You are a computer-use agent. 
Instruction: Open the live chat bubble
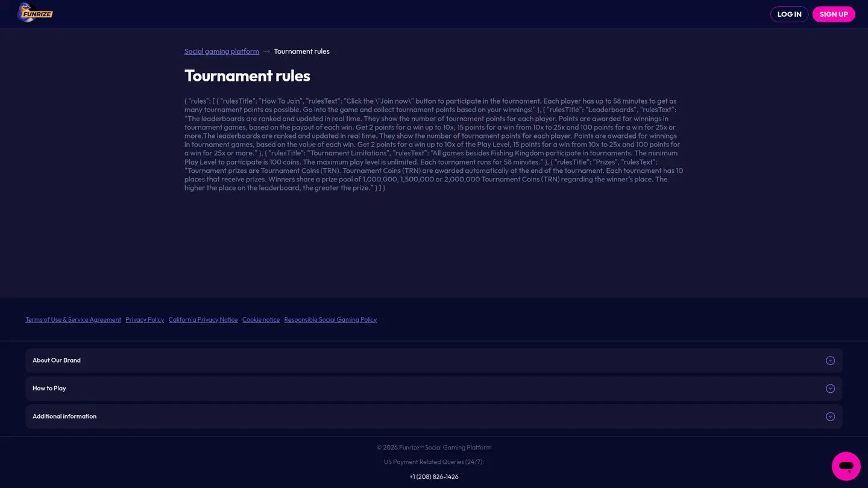(846, 466)
